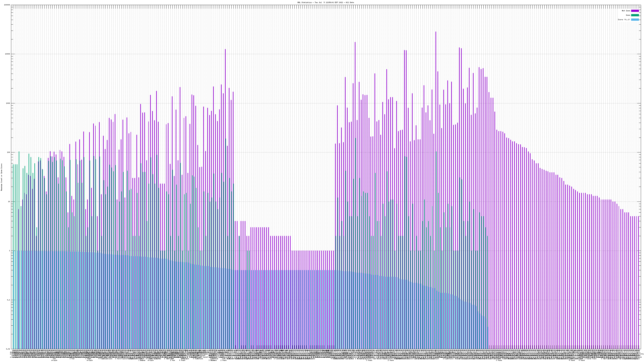
Task: Click the 10 y-axis tick label
Action: tap(9, 202)
